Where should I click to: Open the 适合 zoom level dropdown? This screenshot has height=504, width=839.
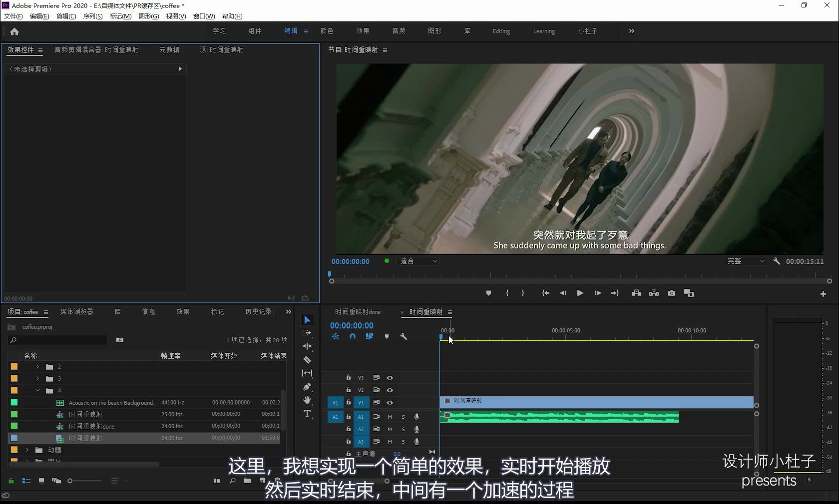click(x=419, y=261)
